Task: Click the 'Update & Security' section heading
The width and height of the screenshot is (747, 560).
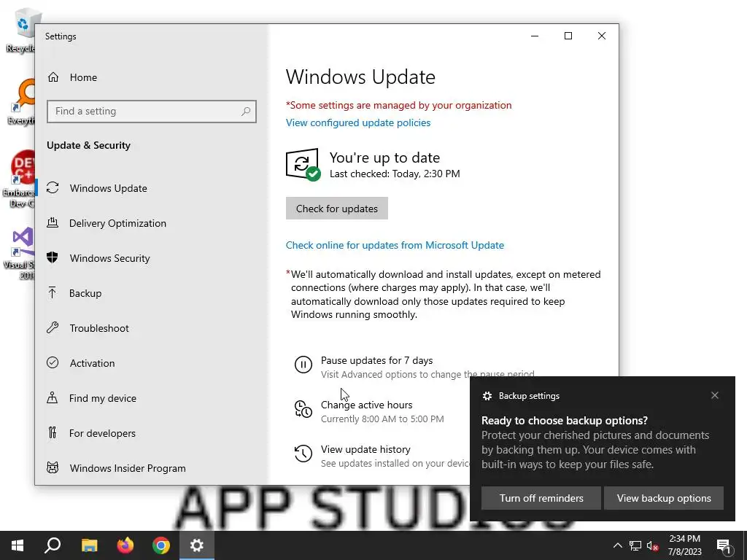Action: coord(88,145)
